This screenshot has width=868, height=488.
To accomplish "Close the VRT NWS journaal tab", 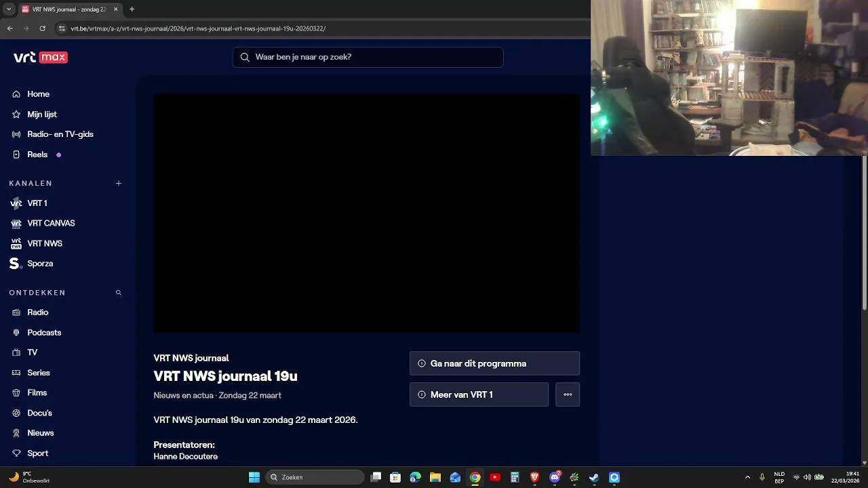I will pos(115,9).
